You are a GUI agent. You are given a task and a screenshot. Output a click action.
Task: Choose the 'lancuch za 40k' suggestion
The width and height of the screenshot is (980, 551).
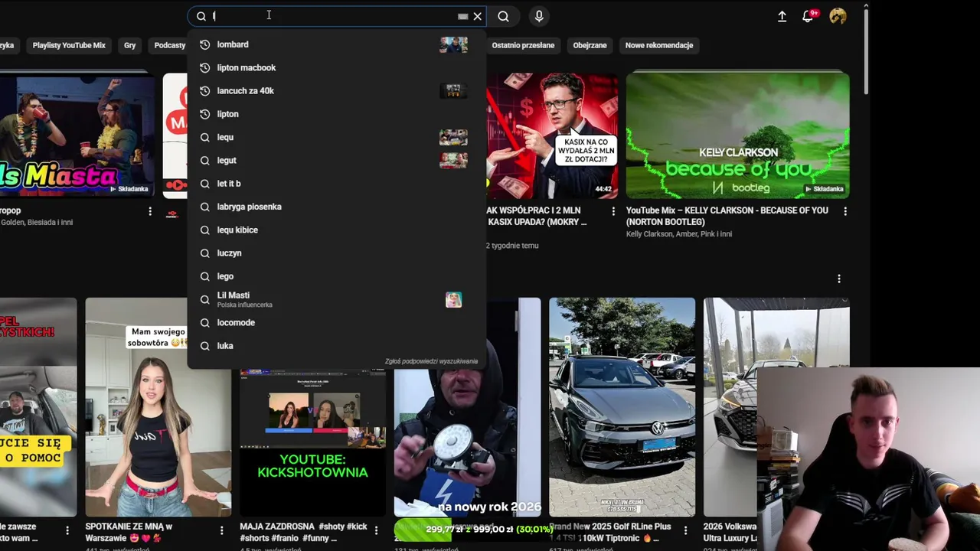coord(337,90)
